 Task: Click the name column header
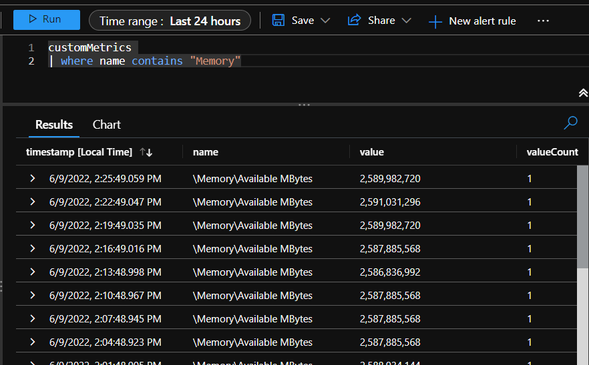(x=205, y=152)
